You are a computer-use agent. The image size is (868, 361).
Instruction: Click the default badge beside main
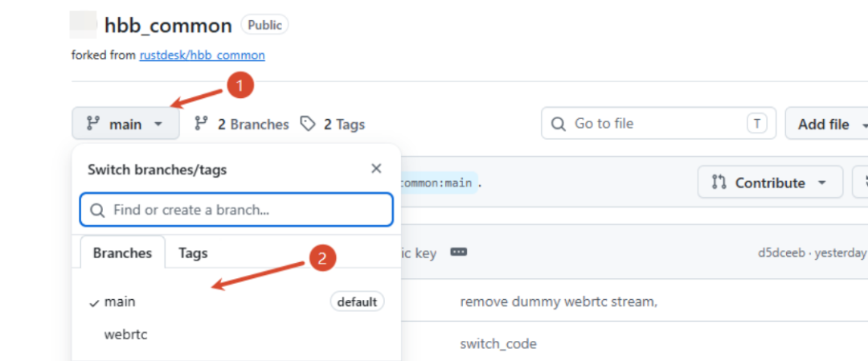[357, 302]
